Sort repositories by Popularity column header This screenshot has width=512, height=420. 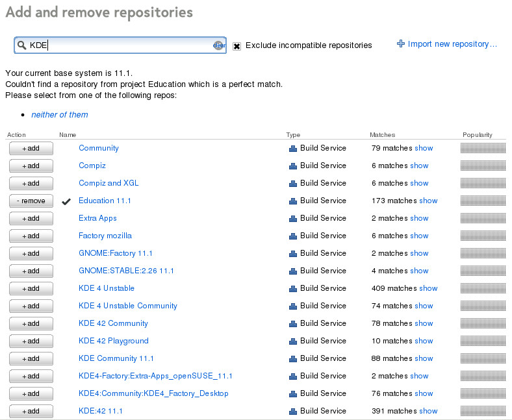coord(477,135)
